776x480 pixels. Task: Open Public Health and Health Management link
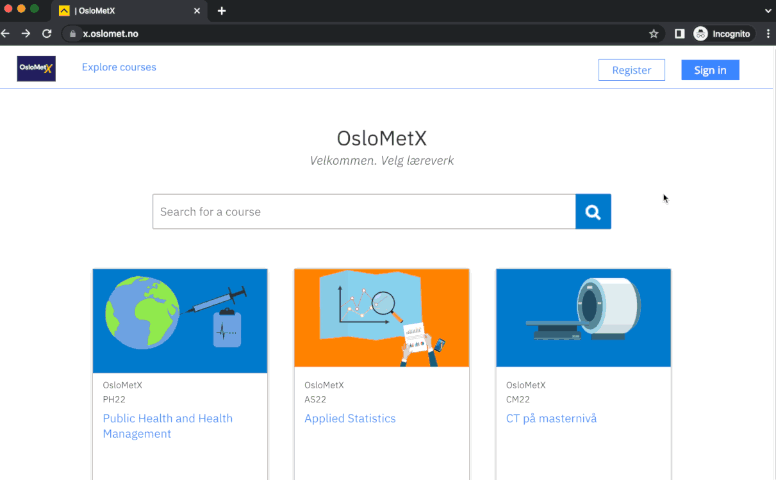(168, 426)
